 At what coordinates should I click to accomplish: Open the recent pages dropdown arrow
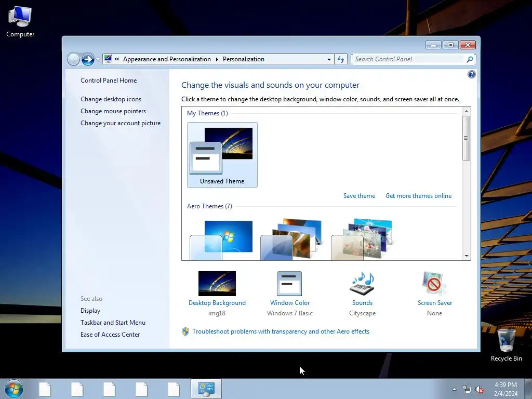(98, 59)
